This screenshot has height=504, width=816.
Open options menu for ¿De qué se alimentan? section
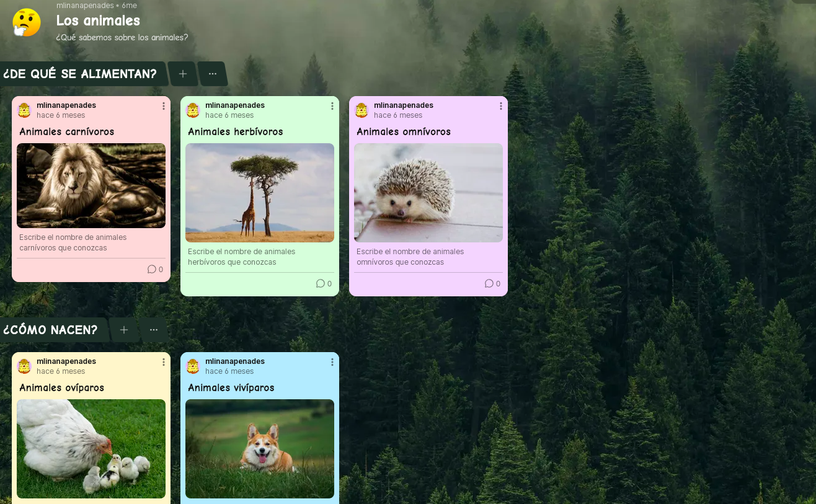213,74
